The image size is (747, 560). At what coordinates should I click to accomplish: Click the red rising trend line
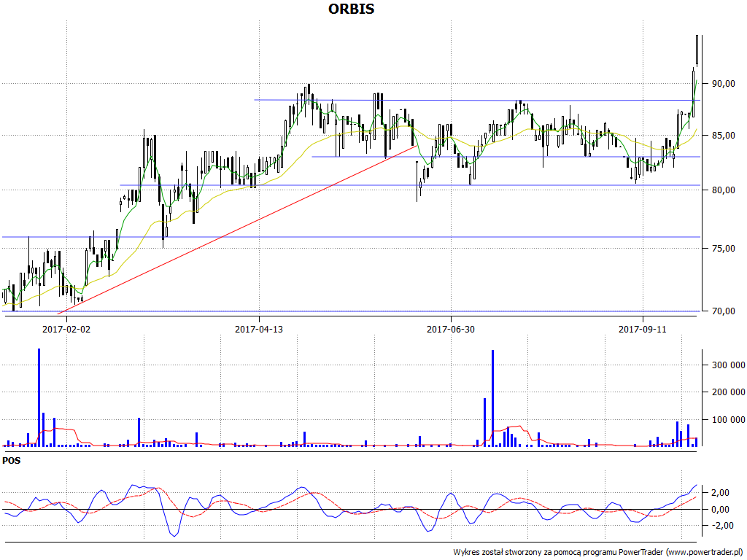click(x=237, y=230)
